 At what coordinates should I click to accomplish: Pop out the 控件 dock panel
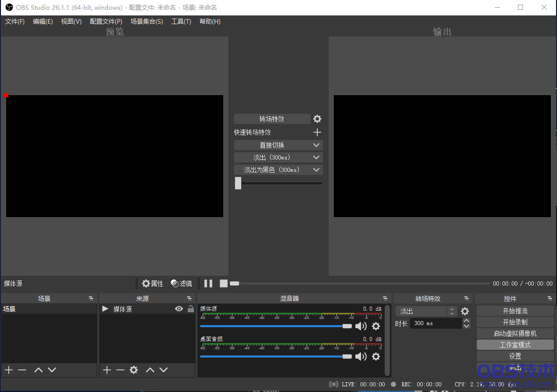[549, 298]
